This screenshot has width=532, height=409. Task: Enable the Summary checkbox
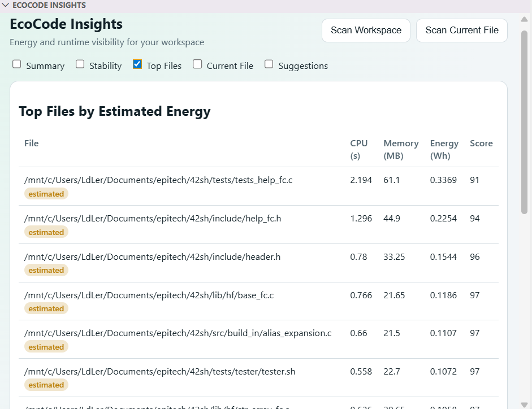[16, 64]
